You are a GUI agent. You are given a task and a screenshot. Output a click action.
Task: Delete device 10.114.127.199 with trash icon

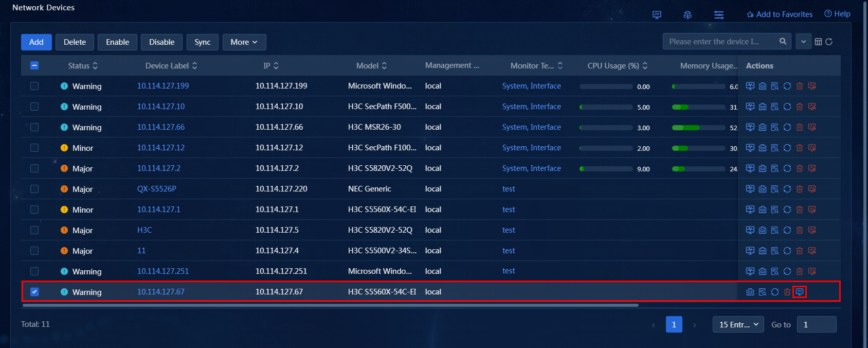pyautogui.click(x=800, y=86)
